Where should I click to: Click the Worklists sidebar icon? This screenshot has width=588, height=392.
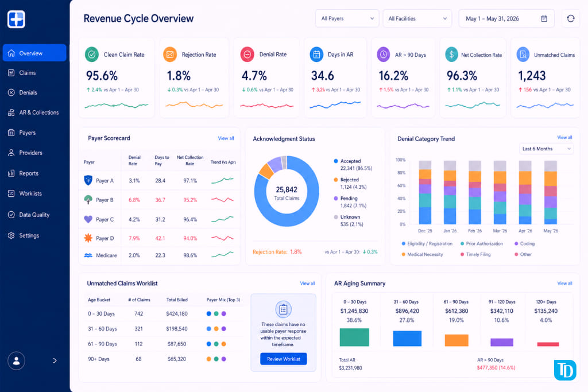tap(11, 193)
